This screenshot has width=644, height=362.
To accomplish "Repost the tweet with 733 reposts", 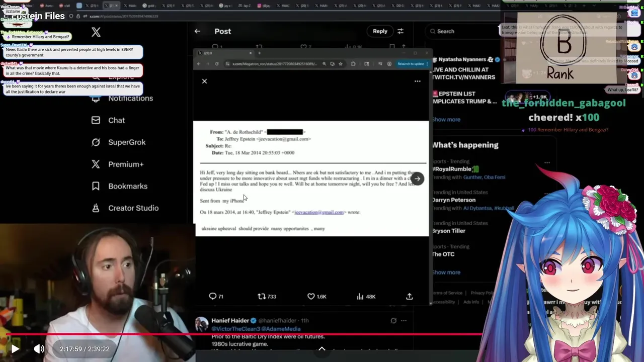I will [x=267, y=296].
